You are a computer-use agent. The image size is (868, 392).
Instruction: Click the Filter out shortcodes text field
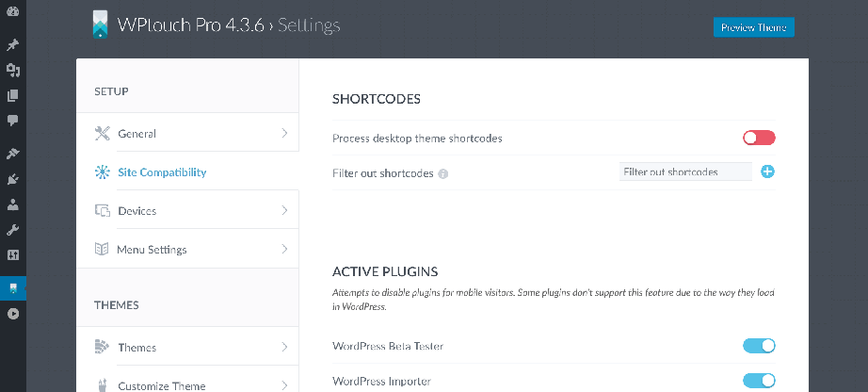click(685, 171)
